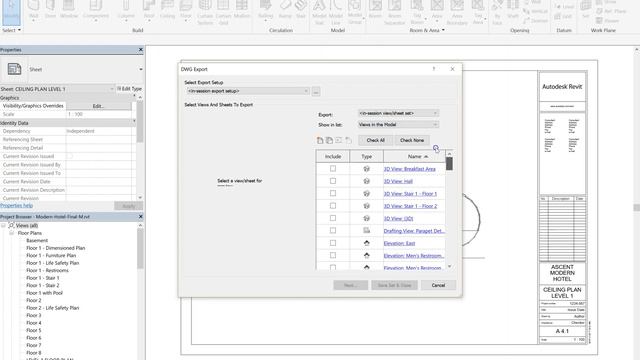Click the ellipsis button to modify export setup
Viewport: 640px width, 360px height.
click(316, 91)
